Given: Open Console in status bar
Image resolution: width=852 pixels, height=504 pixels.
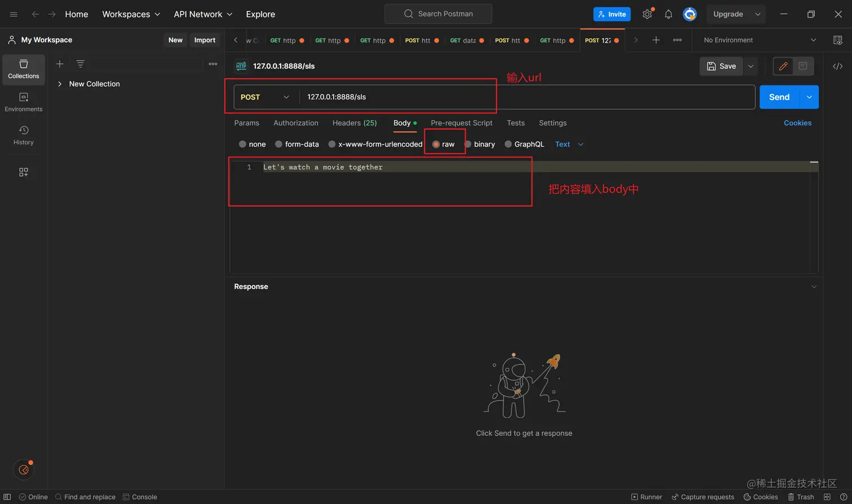Looking at the screenshot, I should tap(140, 497).
